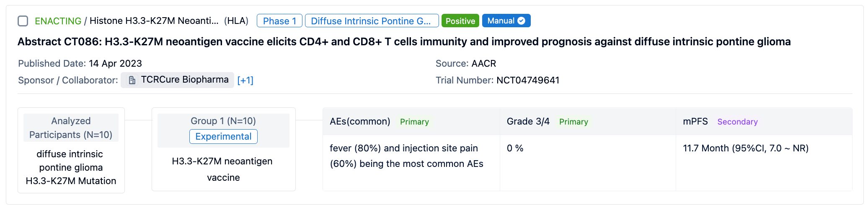The width and height of the screenshot is (868, 208).
Task: Click the AACR source text
Action: (483, 64)
